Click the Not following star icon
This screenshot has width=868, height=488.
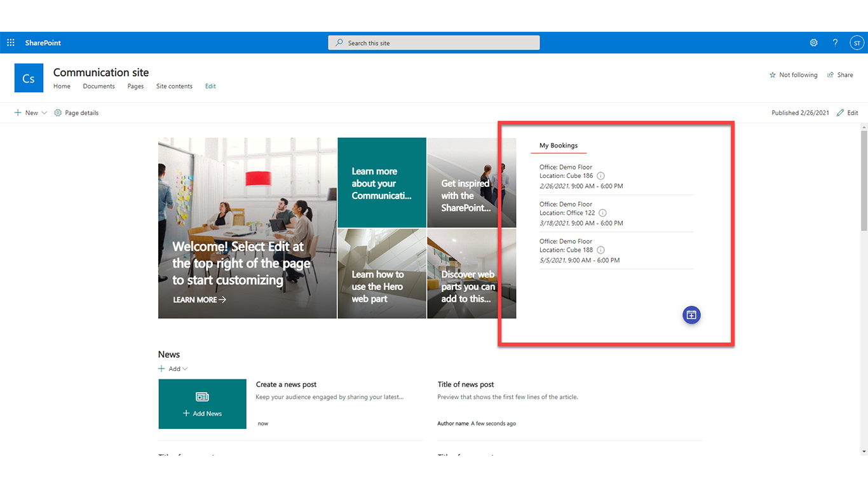773,75
